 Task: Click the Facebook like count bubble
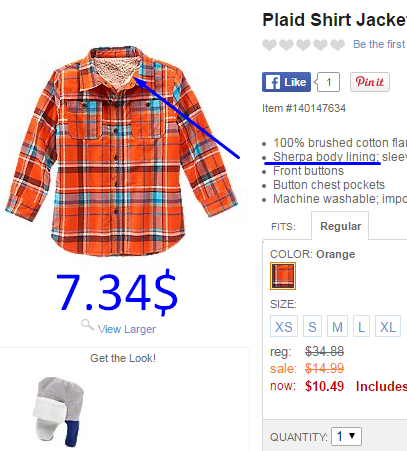(x=328, y=82)
